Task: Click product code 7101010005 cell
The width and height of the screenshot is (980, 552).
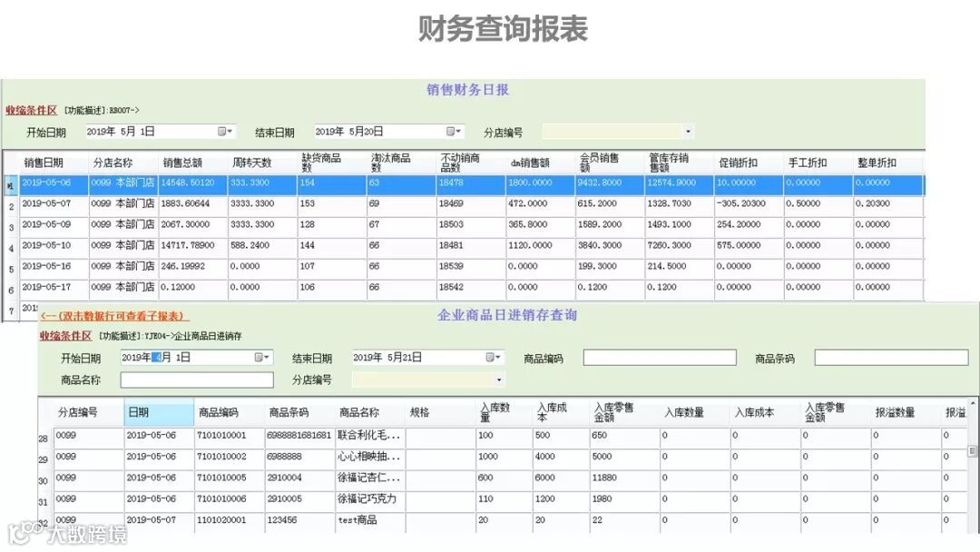Action: coord(230,478)
